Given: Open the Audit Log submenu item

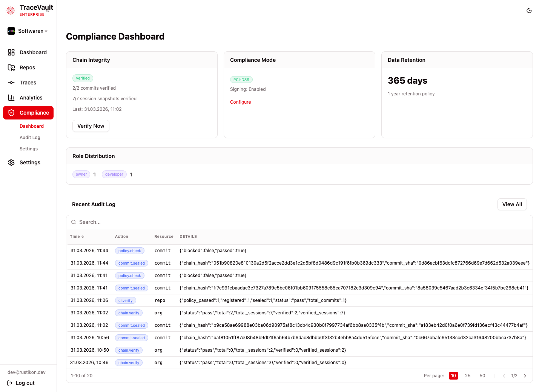Looking at the screenshot, I should click(30, 138).
